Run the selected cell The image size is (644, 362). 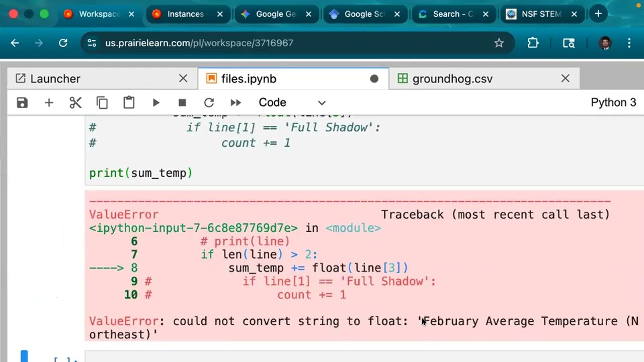coord(156,103)
